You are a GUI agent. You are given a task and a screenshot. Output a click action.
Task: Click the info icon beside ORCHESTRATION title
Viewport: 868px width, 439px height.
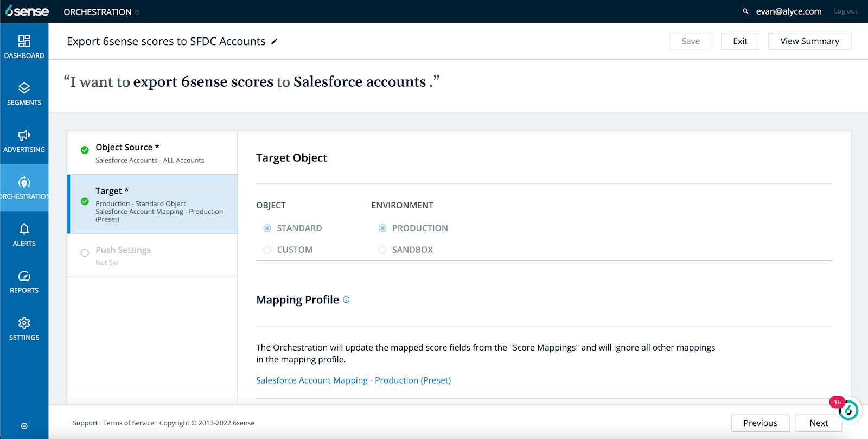137,12
